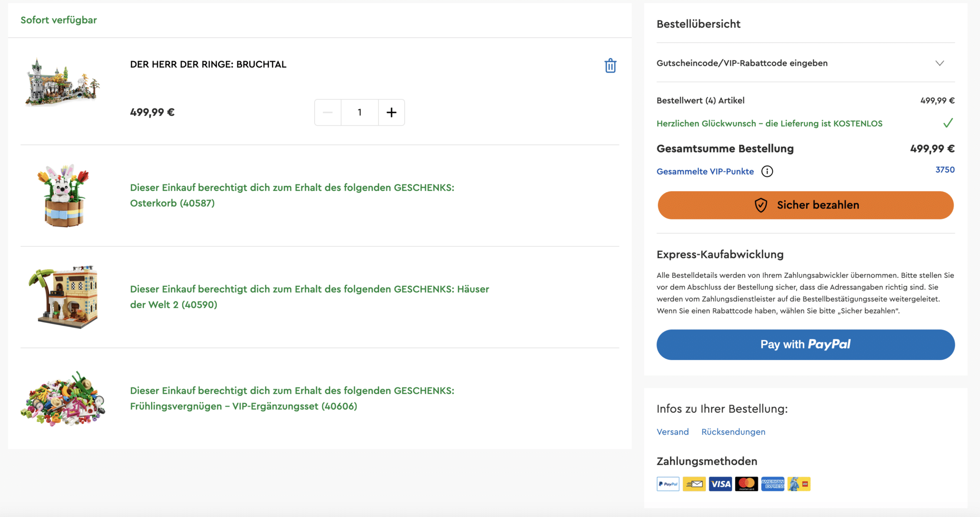This screenshot has height=517, width=980.
Task: Open the Häuser der Welt 2 thumbnail
Action: [x=63, y=297]
